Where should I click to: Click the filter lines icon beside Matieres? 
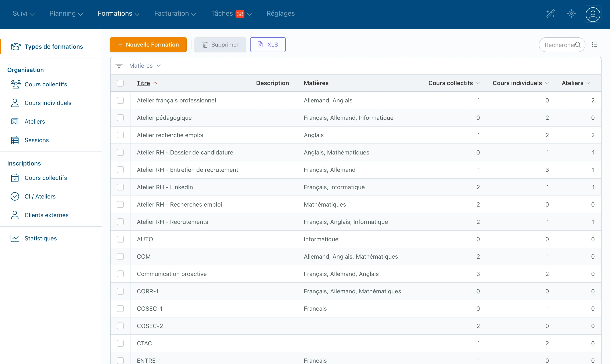119,66
